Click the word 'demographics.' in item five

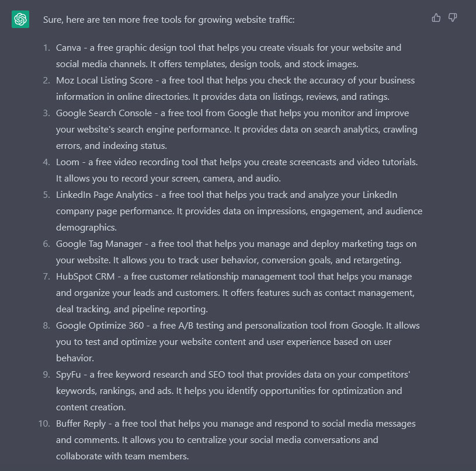coord(86,228)
